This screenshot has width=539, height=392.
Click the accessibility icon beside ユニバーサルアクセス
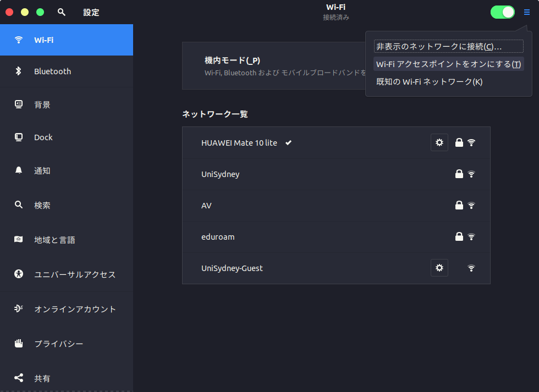19,274
